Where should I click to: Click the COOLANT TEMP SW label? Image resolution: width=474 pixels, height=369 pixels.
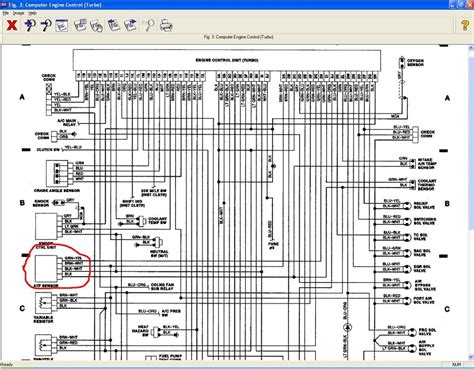[157, 221]
